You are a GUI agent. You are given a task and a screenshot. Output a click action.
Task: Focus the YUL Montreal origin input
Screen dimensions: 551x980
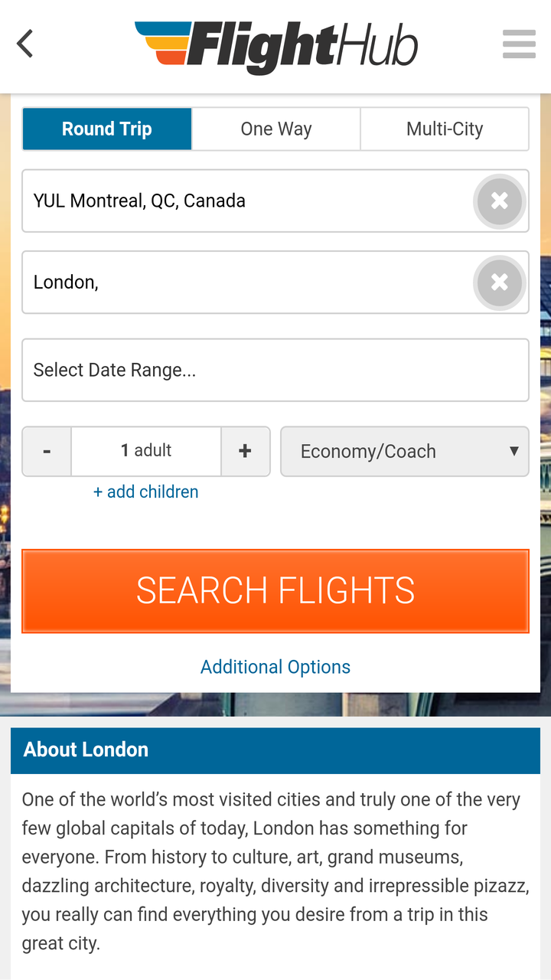click(245, 201)
